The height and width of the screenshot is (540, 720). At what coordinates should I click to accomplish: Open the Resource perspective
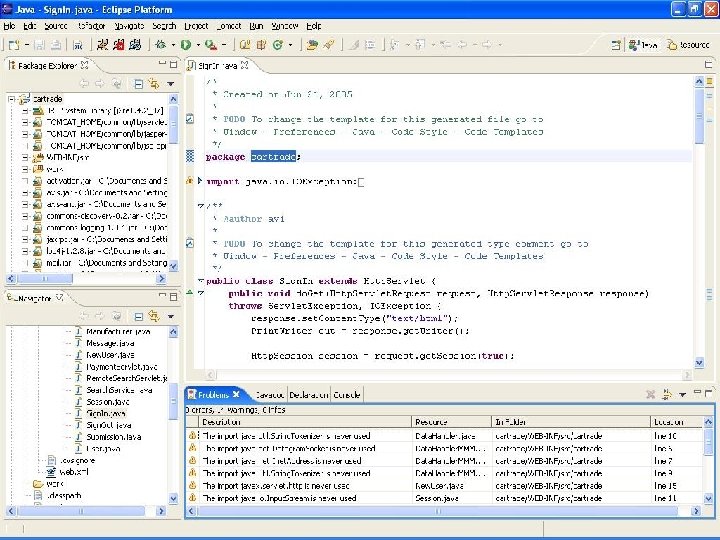click(x=689, y=45)
